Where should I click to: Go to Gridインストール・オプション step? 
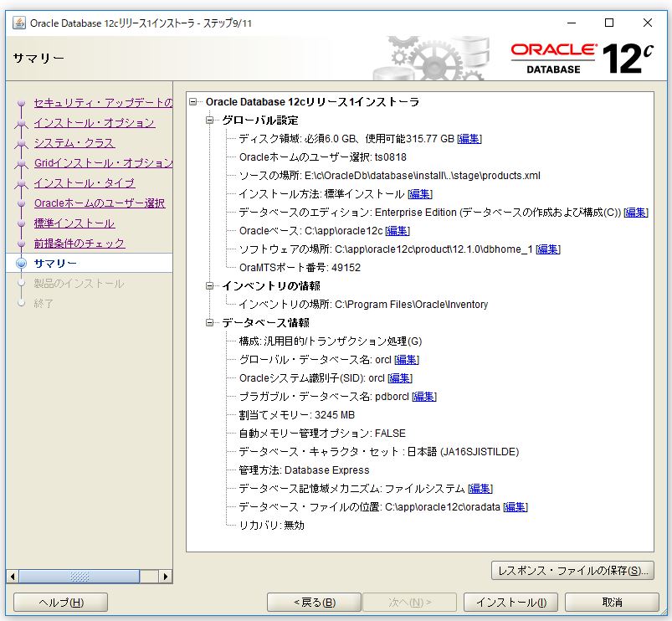click(x=103, y=163)
